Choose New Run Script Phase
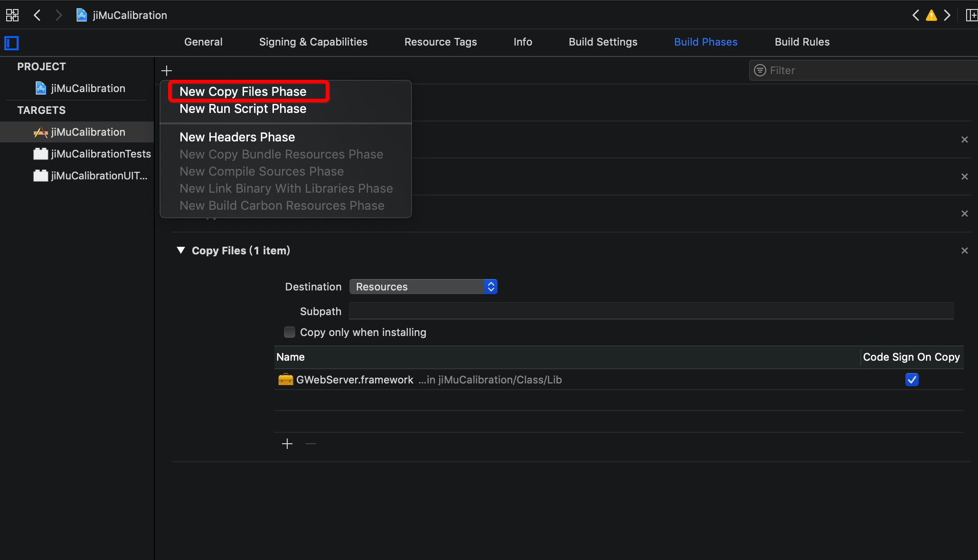The width and height of the screenshot is (978, 560). tap(243, 109)
